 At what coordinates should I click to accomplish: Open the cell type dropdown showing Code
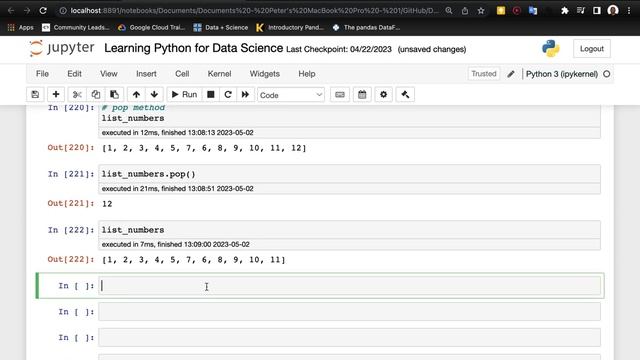coord(291,95)
